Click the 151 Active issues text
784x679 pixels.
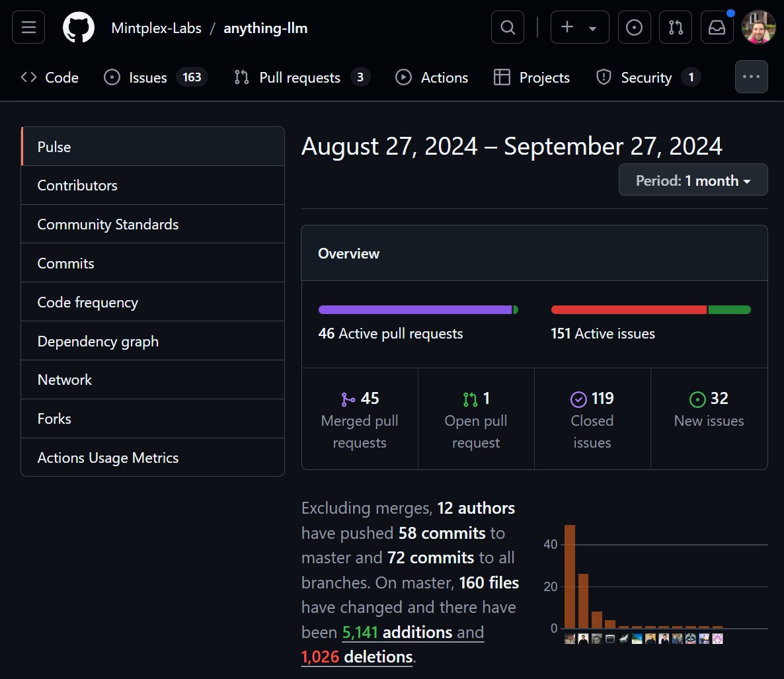pyautogui.click(x=602, y=333)
